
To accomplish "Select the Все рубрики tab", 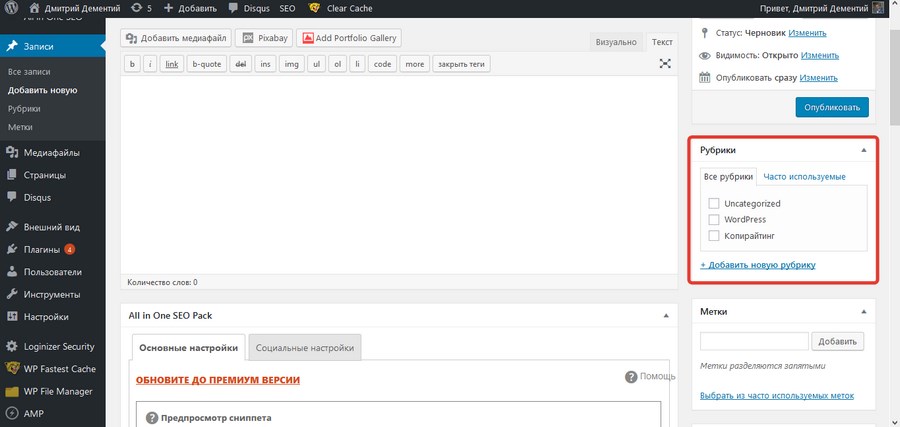I will point(728,177).
